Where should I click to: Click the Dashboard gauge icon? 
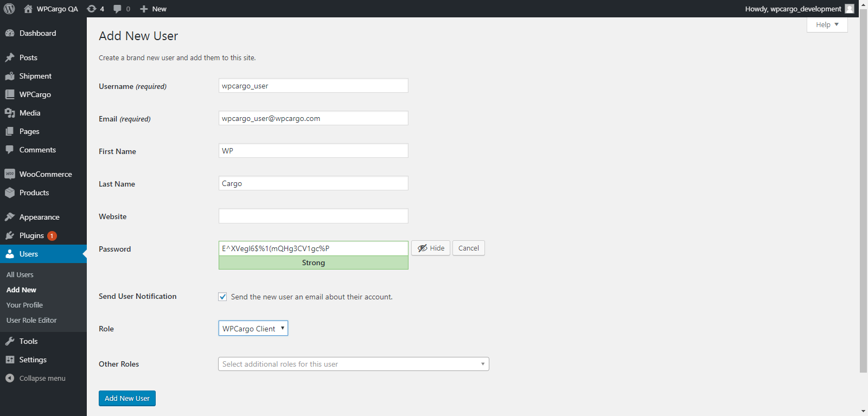pyautogui.click(x=10, y=33)
